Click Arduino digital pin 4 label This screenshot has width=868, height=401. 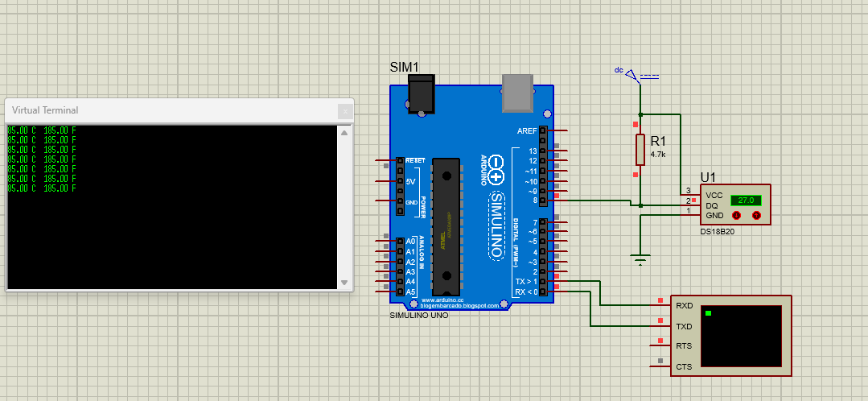tap(535, 252)
